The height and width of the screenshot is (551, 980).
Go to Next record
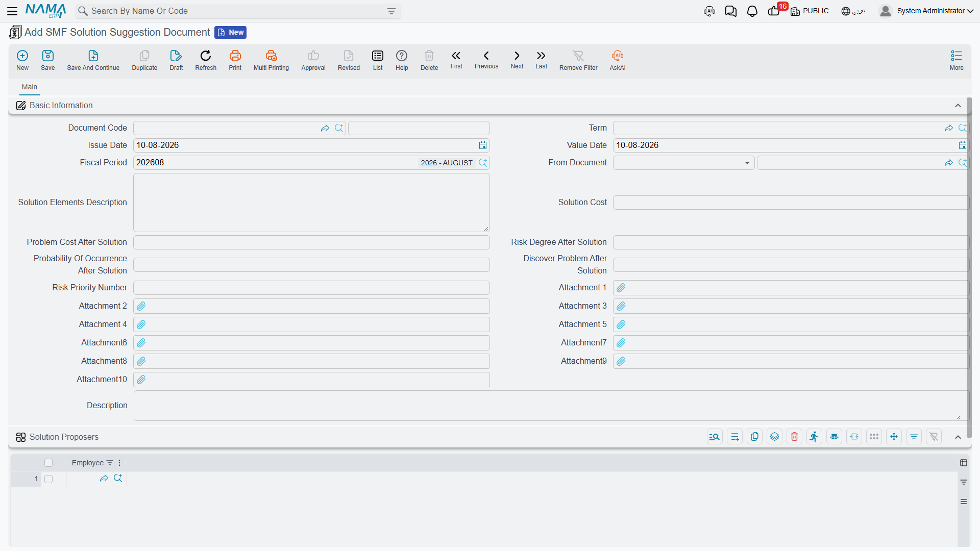coord(517,59)
